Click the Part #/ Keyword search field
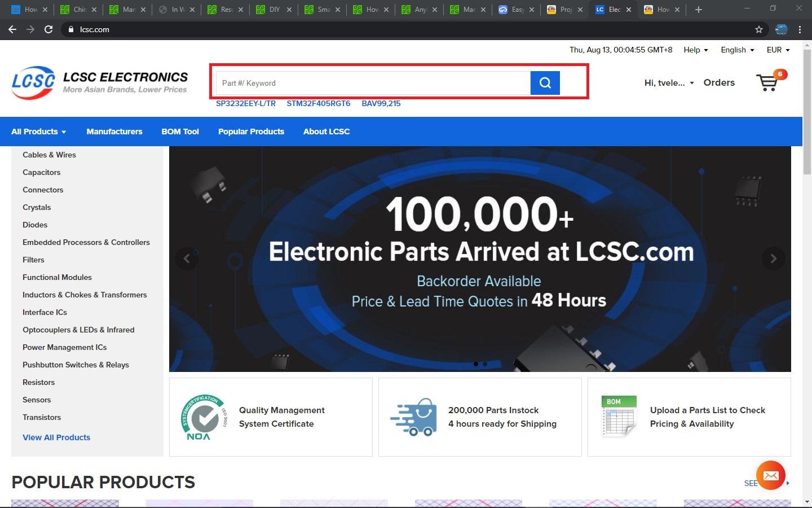This screenshot has height=508, width=812. (373, 83)
